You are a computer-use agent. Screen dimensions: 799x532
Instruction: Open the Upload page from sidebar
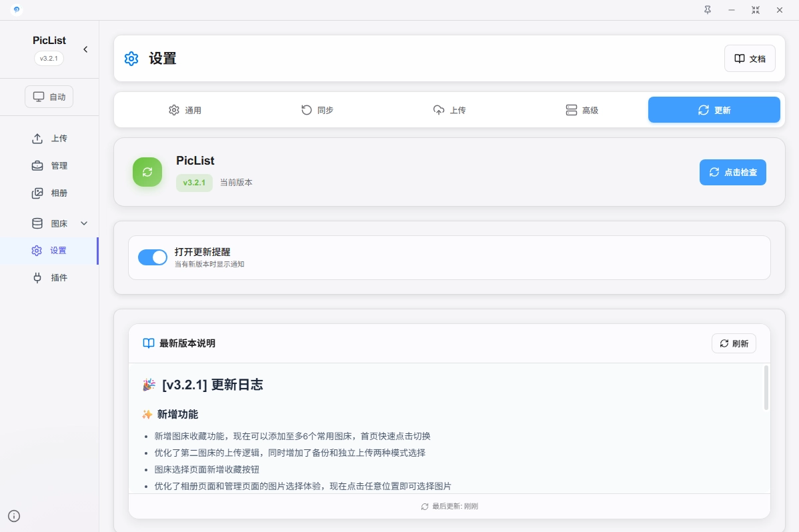(x=50, y=139)
